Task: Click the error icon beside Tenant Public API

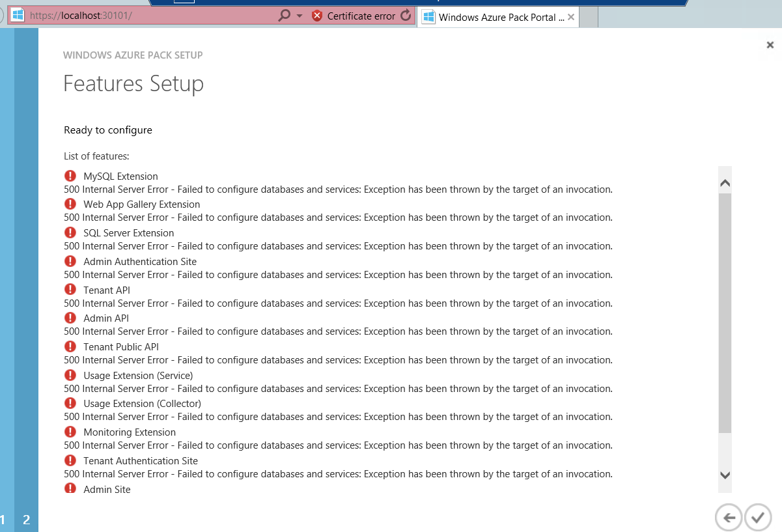Action: pos(70,346)
